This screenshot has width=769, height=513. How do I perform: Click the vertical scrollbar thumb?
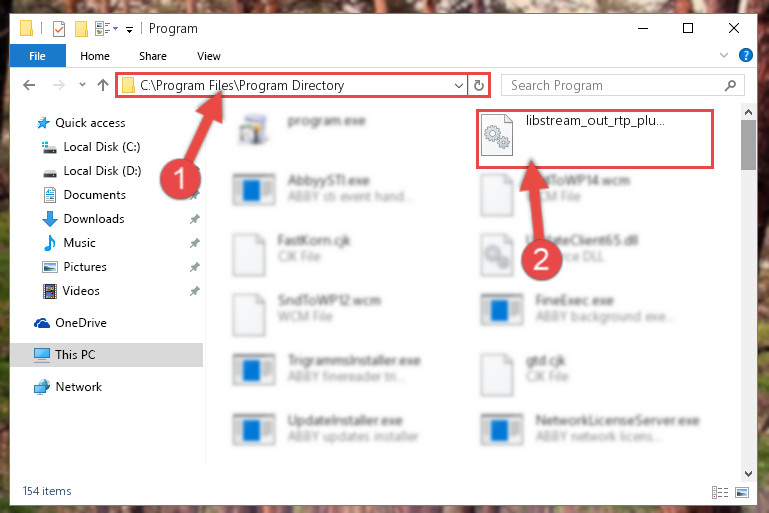pyautogui.click(x=748, y=145)
